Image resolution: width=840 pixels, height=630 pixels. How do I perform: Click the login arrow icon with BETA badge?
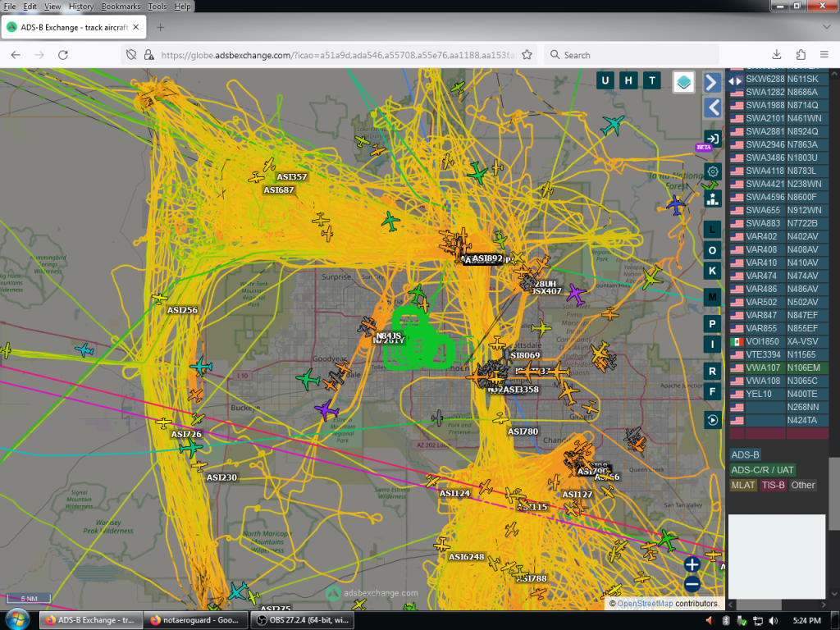pos(713,139)
